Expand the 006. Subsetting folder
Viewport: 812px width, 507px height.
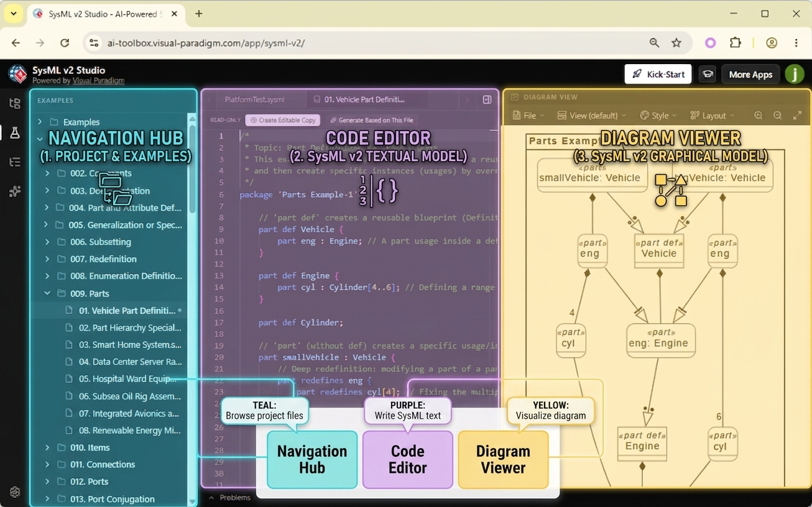47,242
